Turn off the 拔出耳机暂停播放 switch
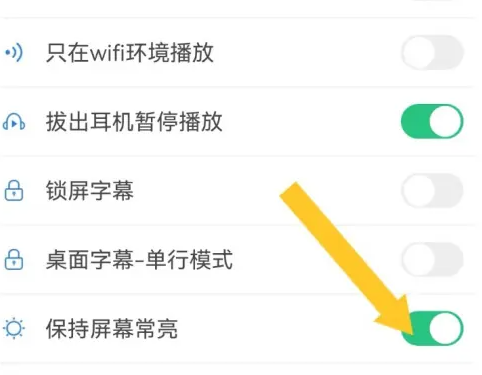Viewport: 482px width, 375px height. tap(432, 121)
